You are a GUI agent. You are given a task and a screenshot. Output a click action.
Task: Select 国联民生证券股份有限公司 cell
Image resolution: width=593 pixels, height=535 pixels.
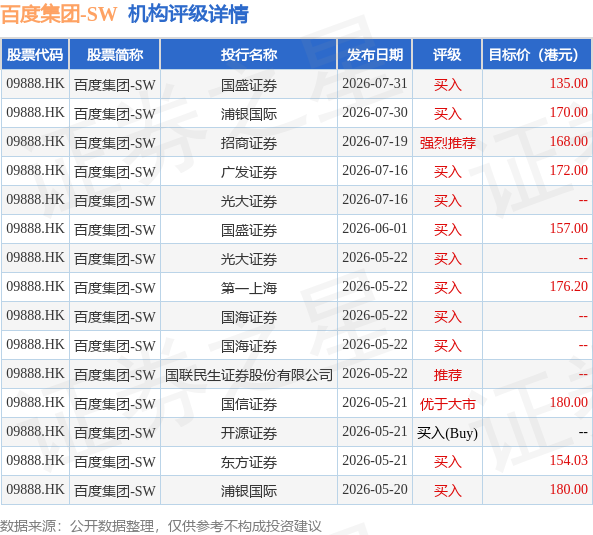[x=249, y=375]
